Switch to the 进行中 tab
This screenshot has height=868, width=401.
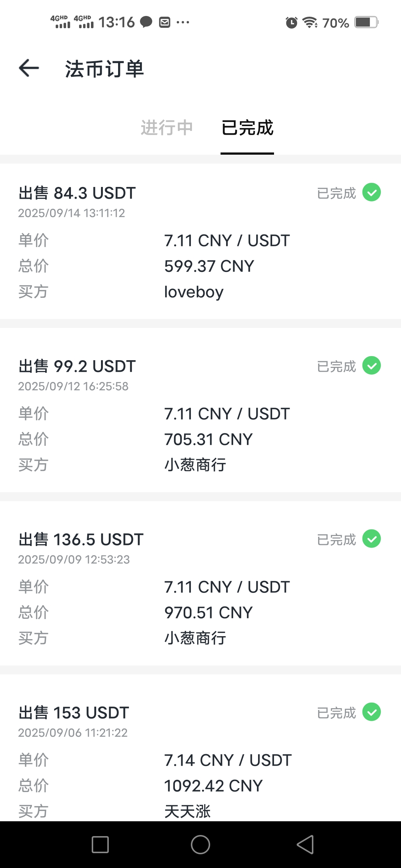click(x=167, y=128)
